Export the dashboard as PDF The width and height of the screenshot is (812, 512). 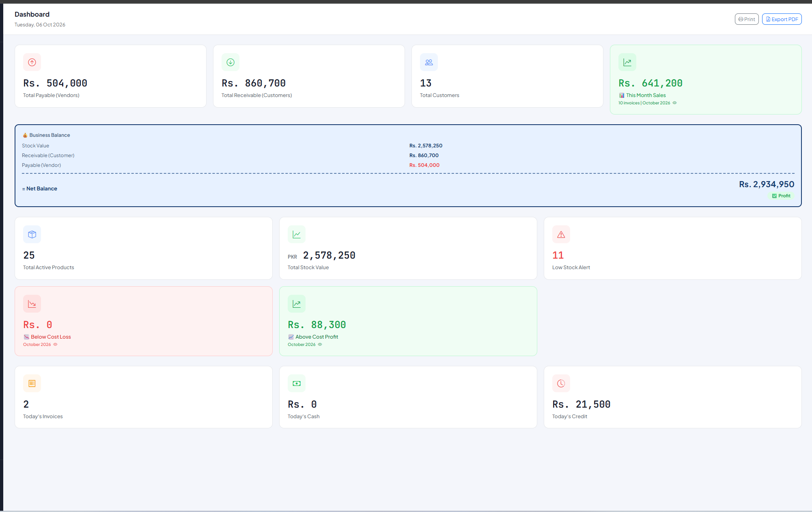pos(782,19)
